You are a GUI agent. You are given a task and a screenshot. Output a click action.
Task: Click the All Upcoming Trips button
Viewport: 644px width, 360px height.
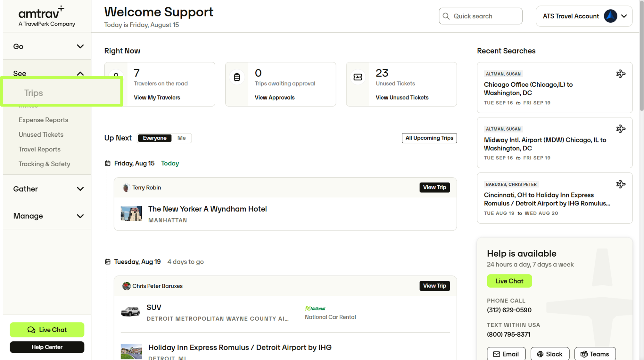(x=429, y=138)
